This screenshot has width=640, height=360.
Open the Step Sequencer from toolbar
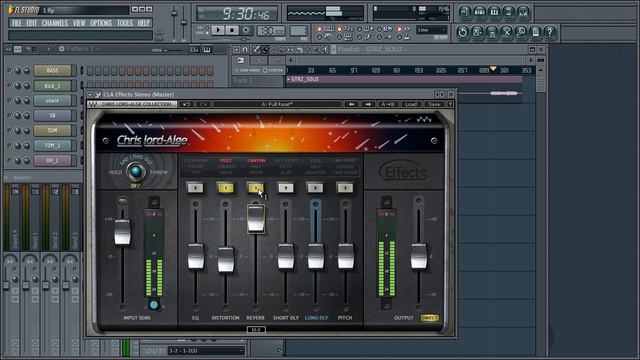(x=479, y=12)
